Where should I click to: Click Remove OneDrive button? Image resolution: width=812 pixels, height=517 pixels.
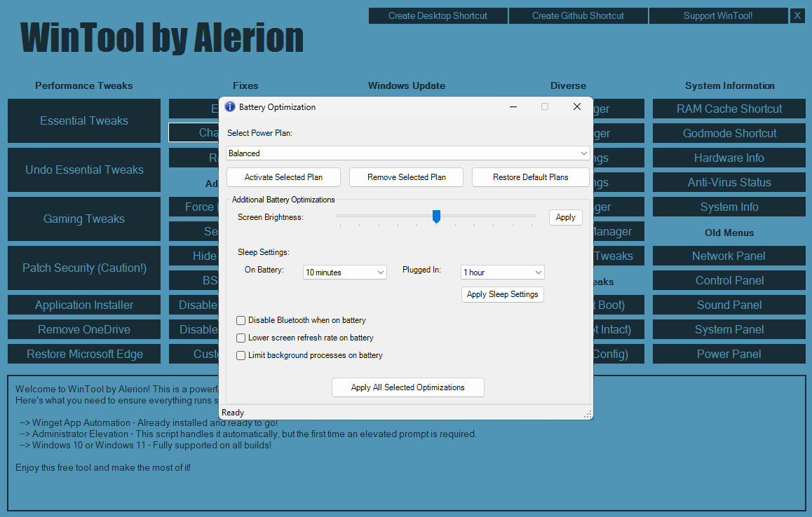click(84, 329)
